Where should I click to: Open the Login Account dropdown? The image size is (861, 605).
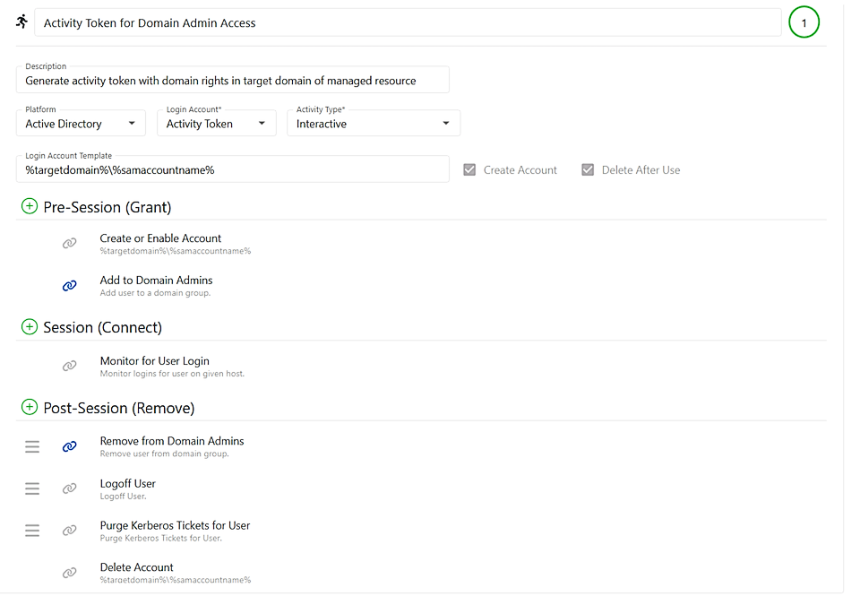217,123
